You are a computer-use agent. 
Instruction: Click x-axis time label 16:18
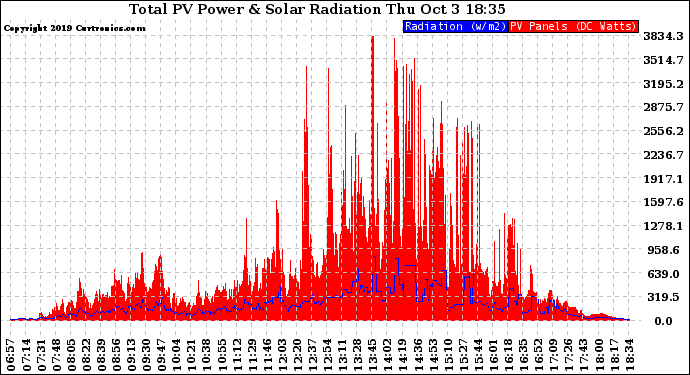pos(508,354)
